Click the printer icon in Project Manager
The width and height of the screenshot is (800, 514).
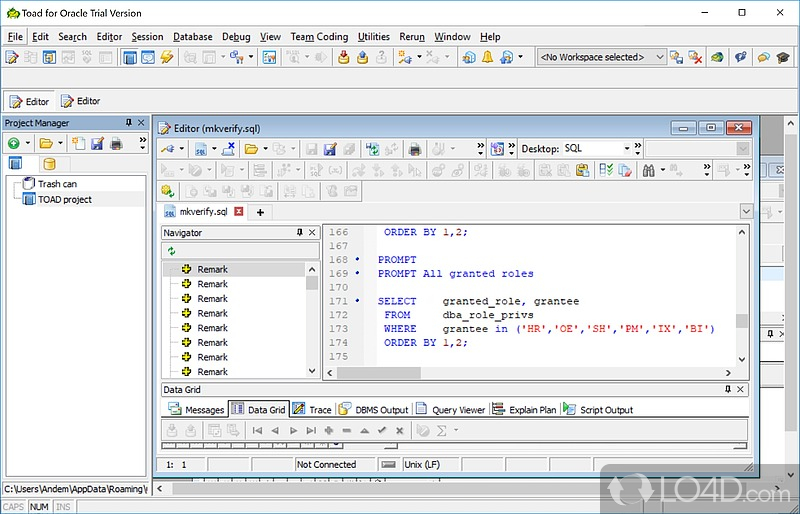116,144
